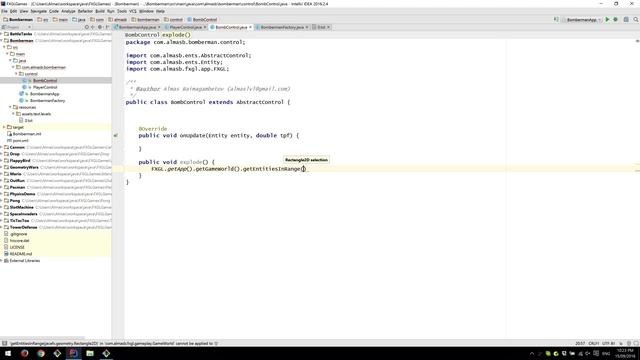Open the File menu
This screenshot has height=360, width=640.
[x=4, y=11]
